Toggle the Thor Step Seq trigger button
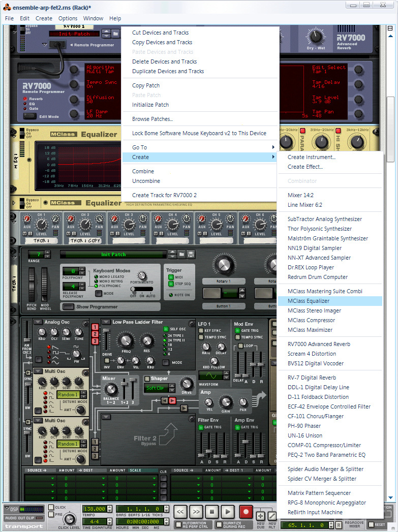398x532 pixels. (x=171, y=284)
